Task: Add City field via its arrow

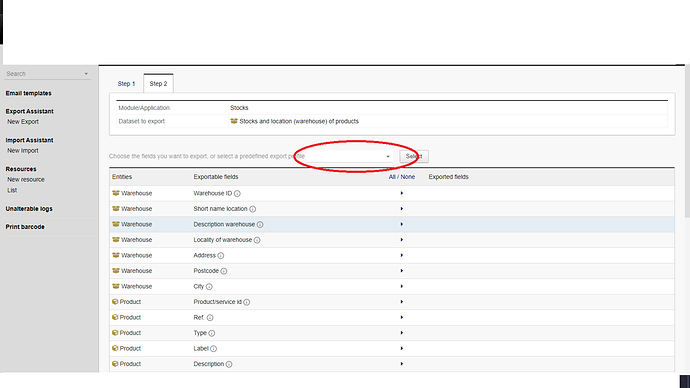Action: point(401,286)
